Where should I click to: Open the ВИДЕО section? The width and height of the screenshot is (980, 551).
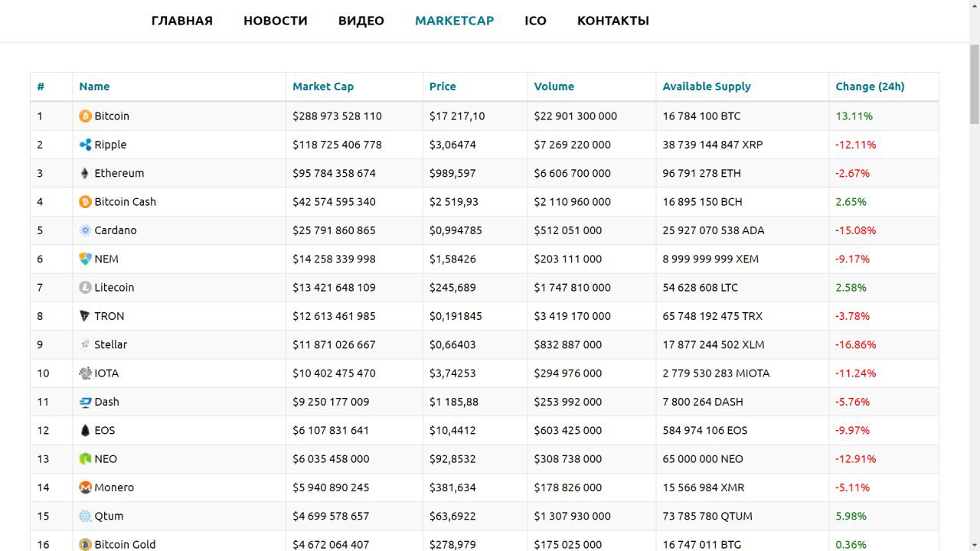click(x=361, y=21)
